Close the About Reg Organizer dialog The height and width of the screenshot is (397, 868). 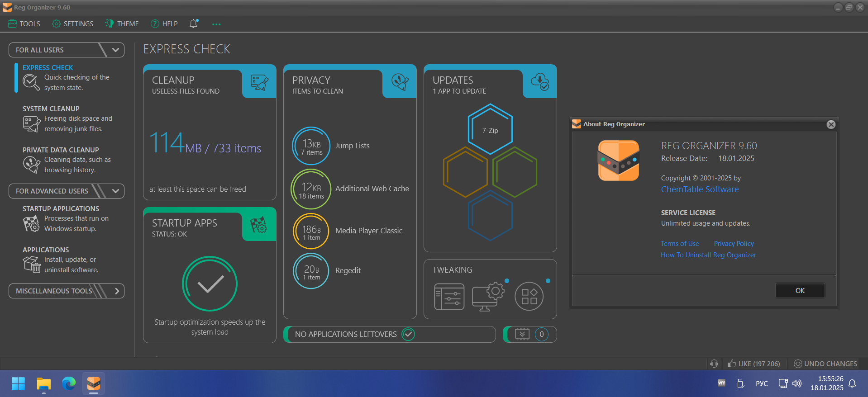[x=831, y=124]
